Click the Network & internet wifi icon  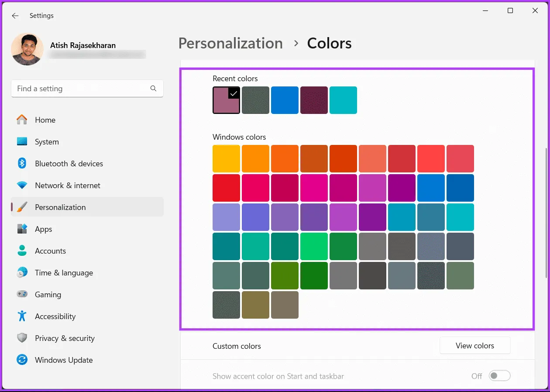click(x=22, y=185)
